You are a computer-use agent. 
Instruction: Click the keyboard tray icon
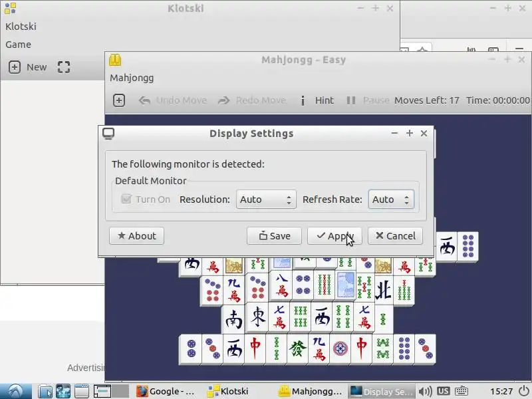pos(462,391)
